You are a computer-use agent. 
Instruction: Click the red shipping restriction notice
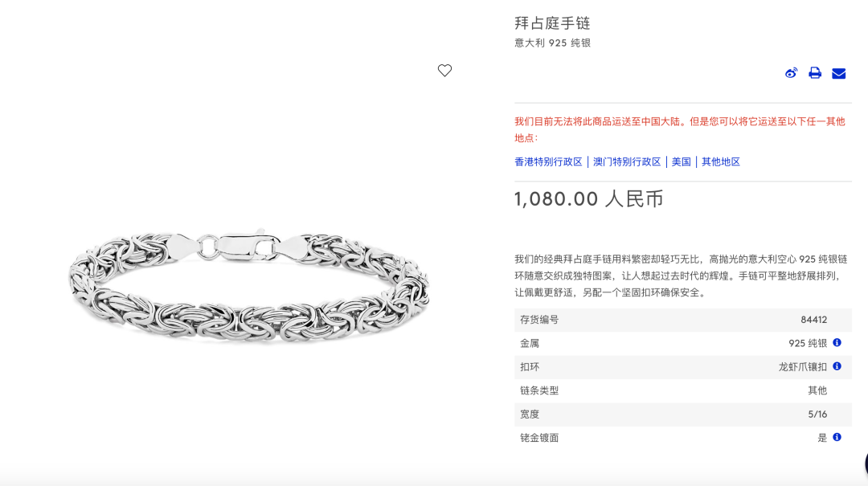[680, 129]
